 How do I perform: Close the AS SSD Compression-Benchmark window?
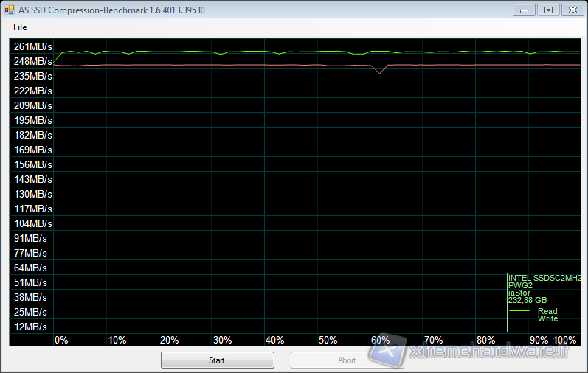click(572, 10)
